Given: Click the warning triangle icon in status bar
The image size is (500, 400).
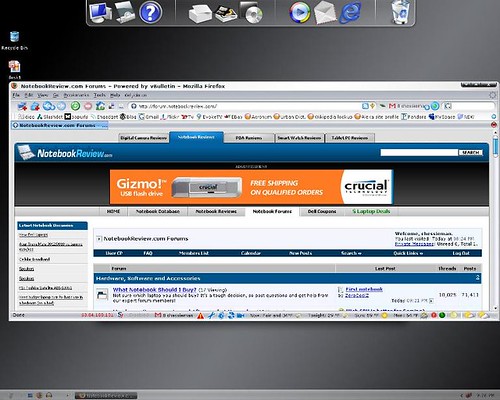Looking at the screenshot, I should pos(200,315).
